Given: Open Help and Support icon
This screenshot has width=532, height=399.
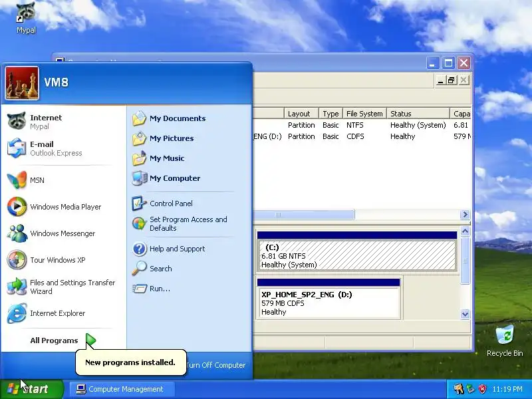Looking at the screenshot, I should click(139, 249).
